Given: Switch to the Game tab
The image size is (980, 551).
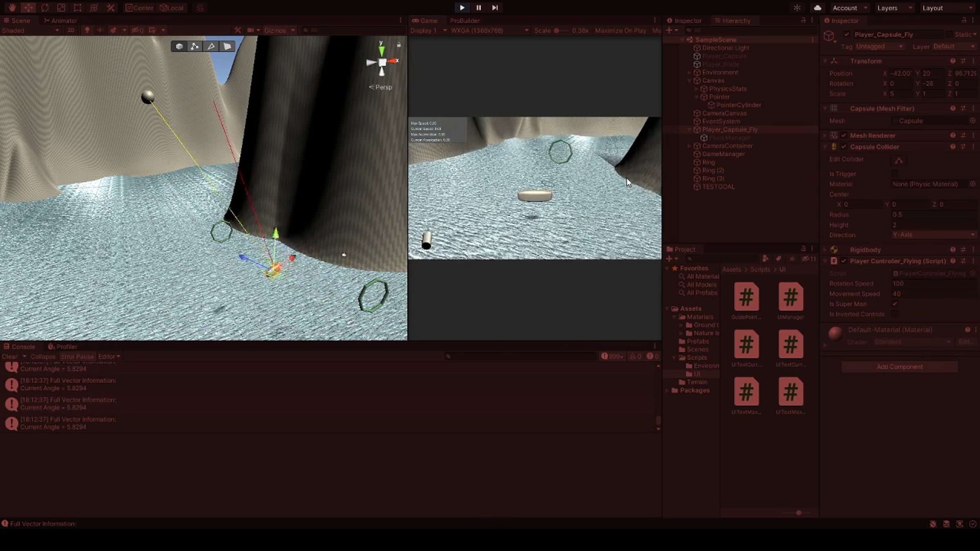Looking at the screenshot, I should (x=425, y=20).
